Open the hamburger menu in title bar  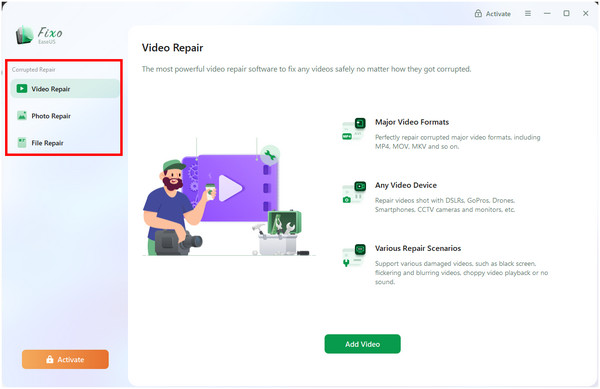click(x=528, y=13)
